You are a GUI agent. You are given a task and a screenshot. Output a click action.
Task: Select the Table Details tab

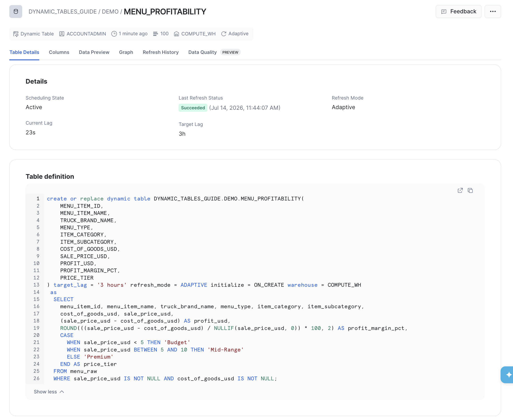pos(24,52)
